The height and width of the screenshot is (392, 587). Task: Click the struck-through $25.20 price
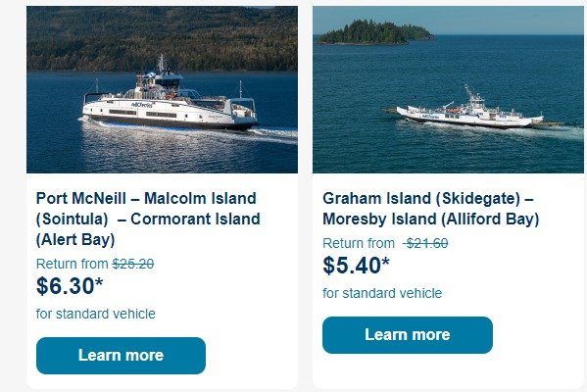tap(133, 264)
